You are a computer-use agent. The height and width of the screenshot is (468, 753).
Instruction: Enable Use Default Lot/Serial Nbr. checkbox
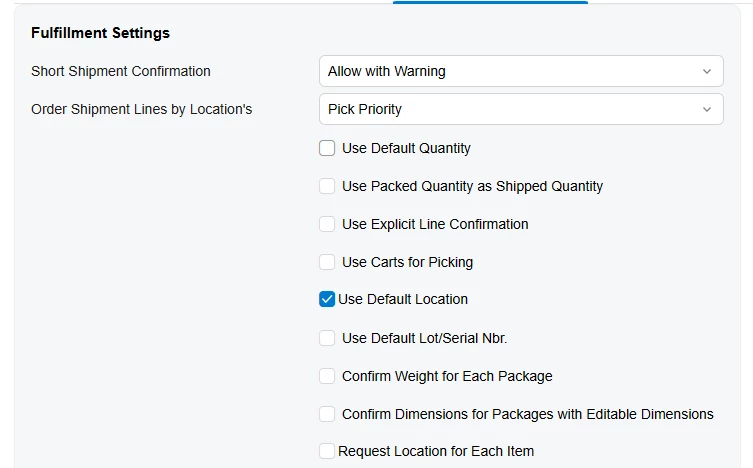click(x=327, y=338)
